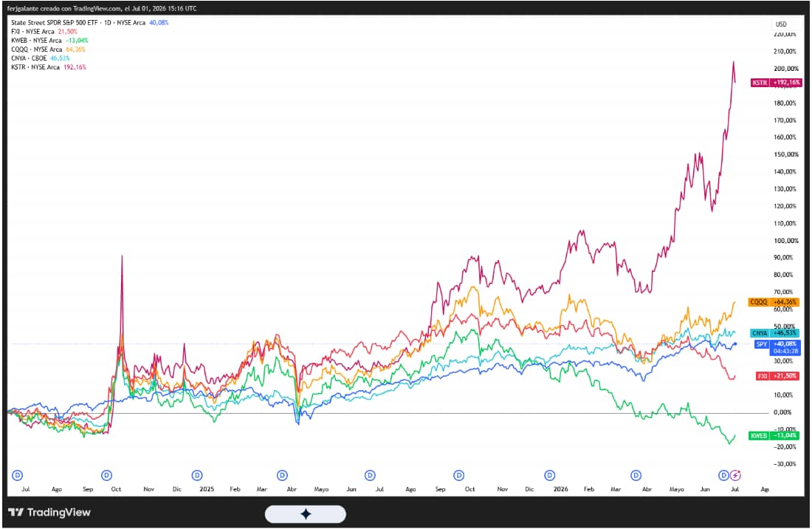Click the dividend marker just left of Oct 2024
The width and height of the screenshot is (812, 529).
[107, 475]
